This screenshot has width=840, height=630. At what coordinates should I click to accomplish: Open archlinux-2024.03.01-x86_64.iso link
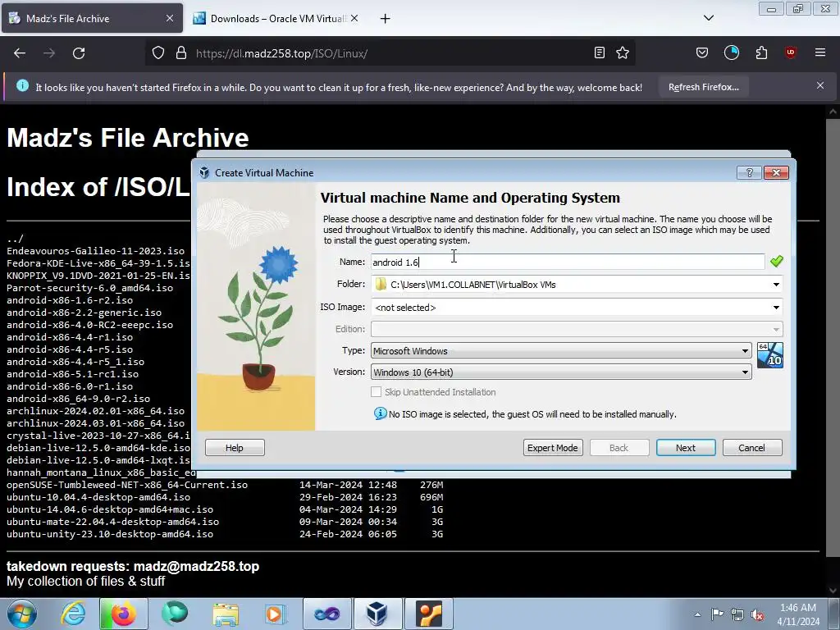click(95, 424)
